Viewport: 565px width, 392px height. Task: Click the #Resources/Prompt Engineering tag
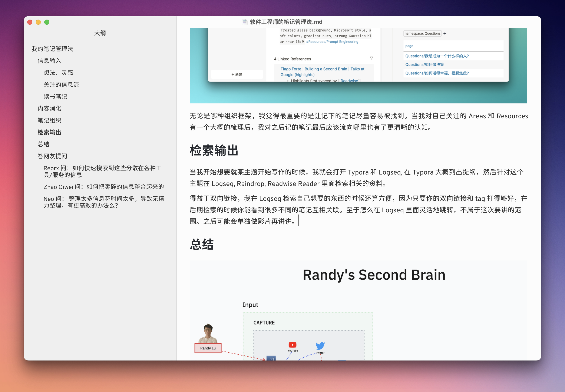332,41
